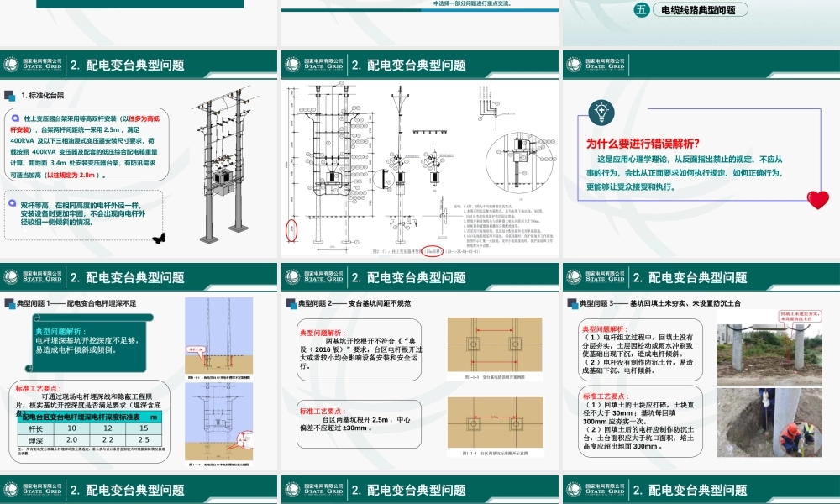Screen dimensions: 840x504
Task: Click the 典型问题 2—— 变台基坑间距不规范 heading
Action: 354,303
